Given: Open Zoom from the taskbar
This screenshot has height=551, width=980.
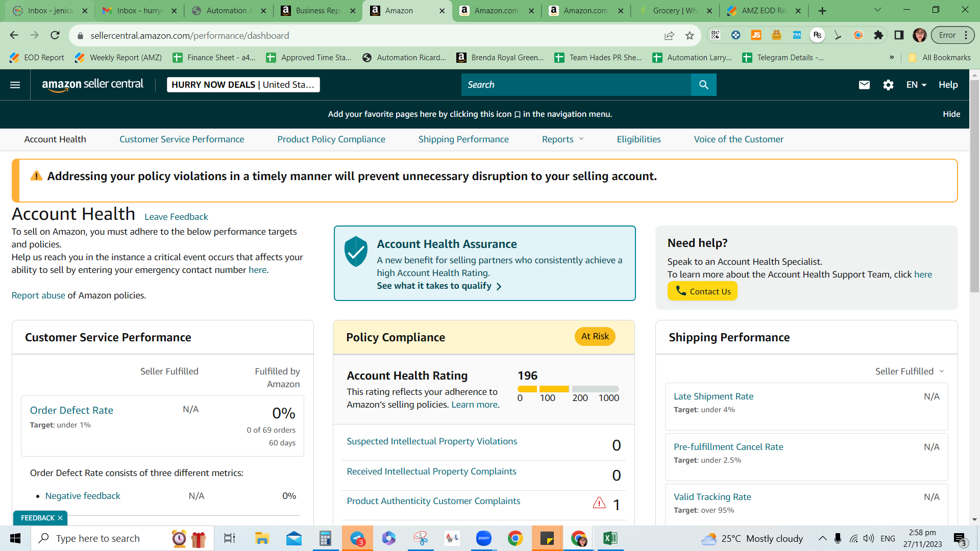Looking at the screenshot, I should pos(483,538).
